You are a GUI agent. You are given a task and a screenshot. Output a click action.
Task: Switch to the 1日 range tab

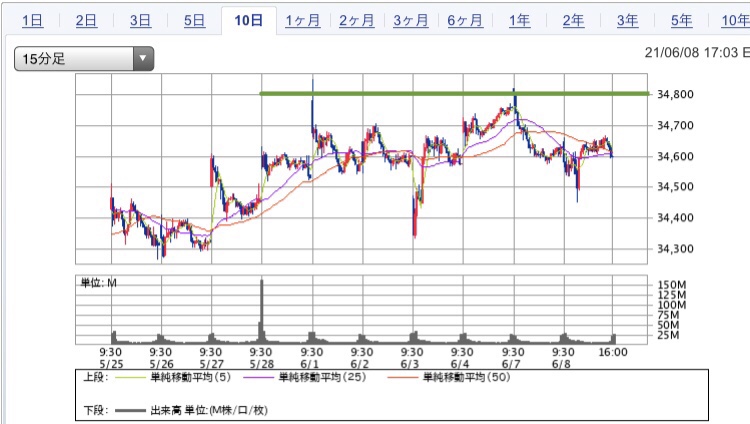click(x=33, y=21)
